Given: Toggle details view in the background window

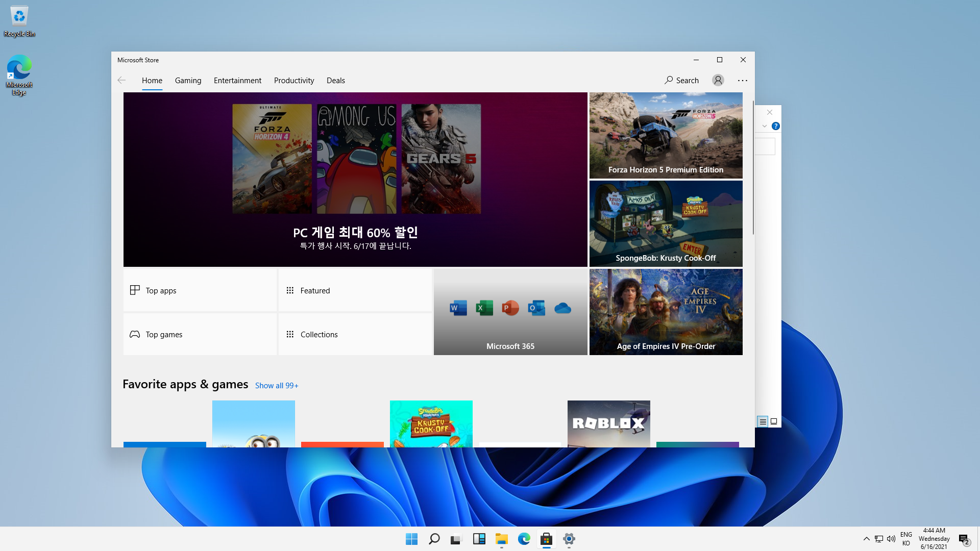Looking at the screenshot, I should 763,421.
